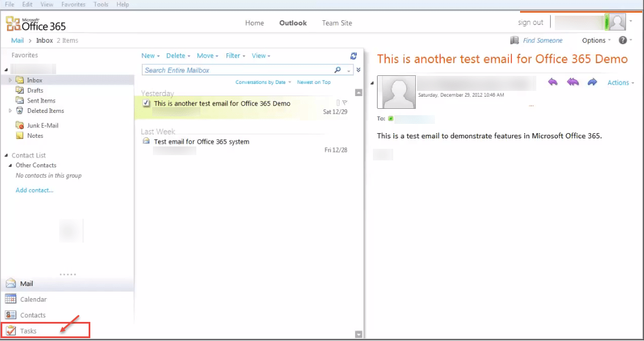Open the View dropdown menu
The width and height of the screenshot is (644, 341).
point(261,56)
